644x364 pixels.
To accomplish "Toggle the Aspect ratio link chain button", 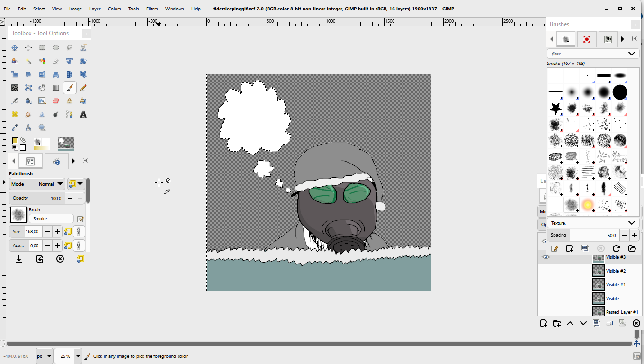I will click(79, 246).
